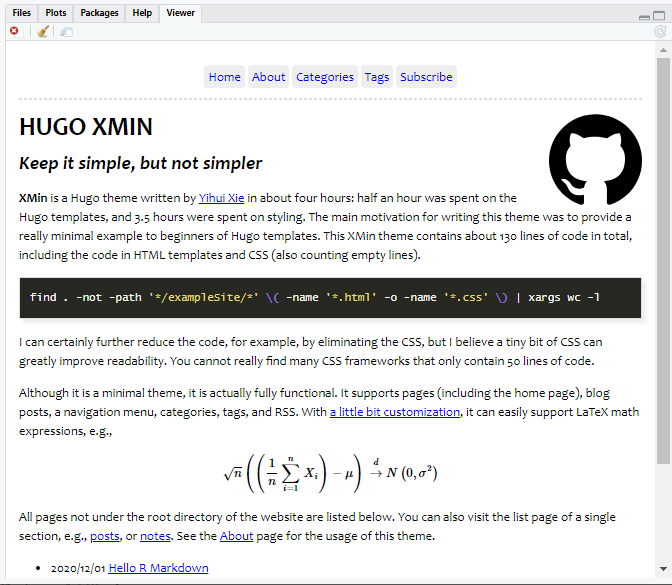The image size is (672, 585).
Task: Open the Packages tab
Action: (99, 13)
